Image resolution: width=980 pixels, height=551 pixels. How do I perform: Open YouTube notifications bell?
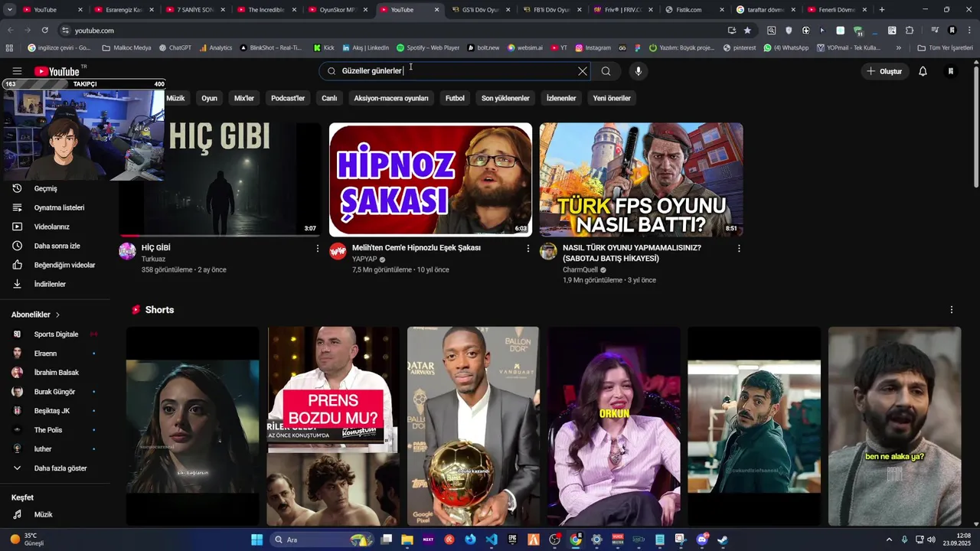[x=923, y=71]
